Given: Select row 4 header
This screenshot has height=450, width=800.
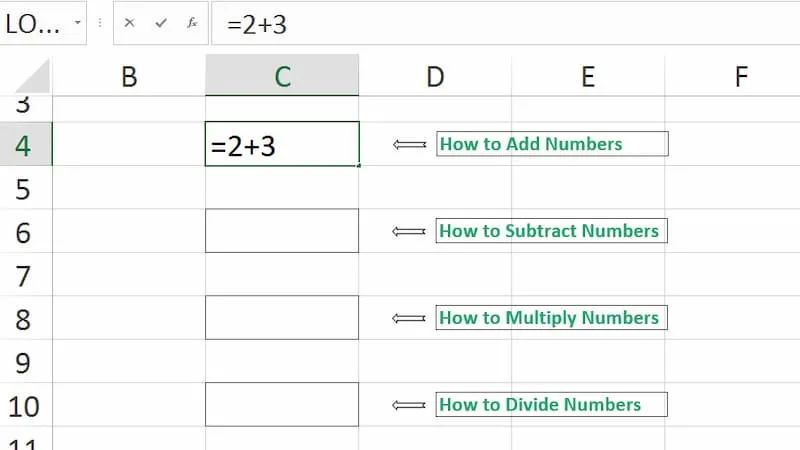Looking at the screenshot, I should click(x=24, y=145).
